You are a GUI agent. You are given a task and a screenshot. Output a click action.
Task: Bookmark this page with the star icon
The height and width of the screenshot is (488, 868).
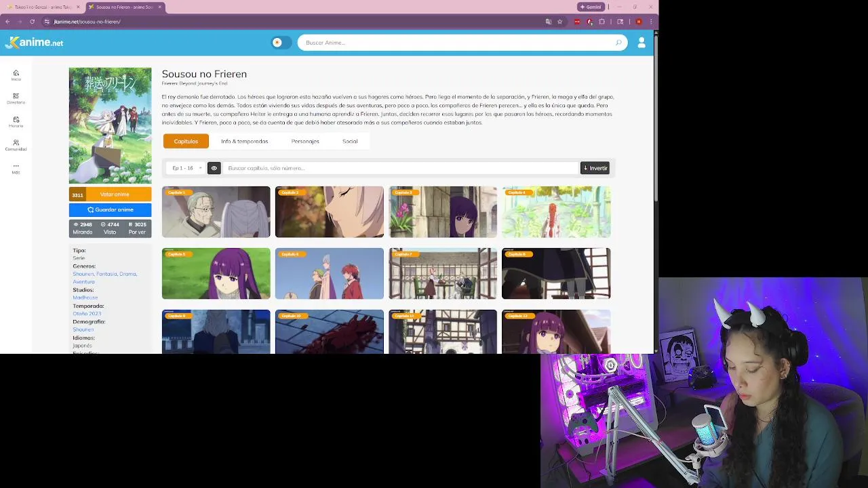[x=559, y=22]
